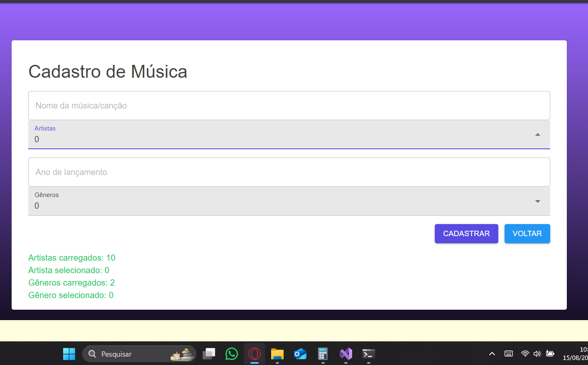588x365 pixels.
Task: Open touch keyboard tray icon
Action: 509,354
